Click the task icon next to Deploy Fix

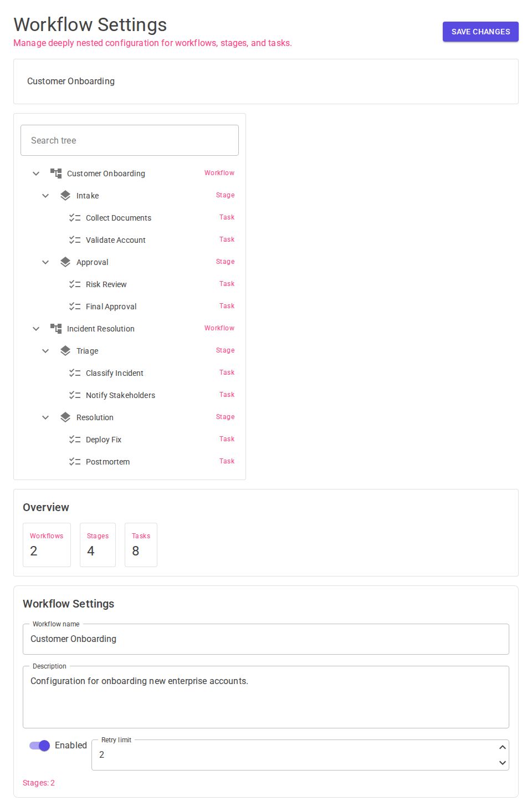pyautogui.click(x=75, y=439)
